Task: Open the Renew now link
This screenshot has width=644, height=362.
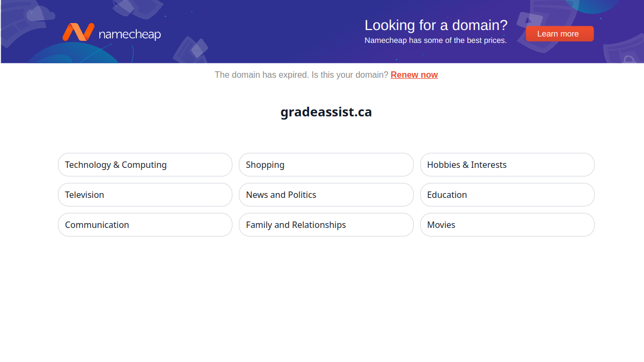Action: pyautogui.click(x=414, y=75)
